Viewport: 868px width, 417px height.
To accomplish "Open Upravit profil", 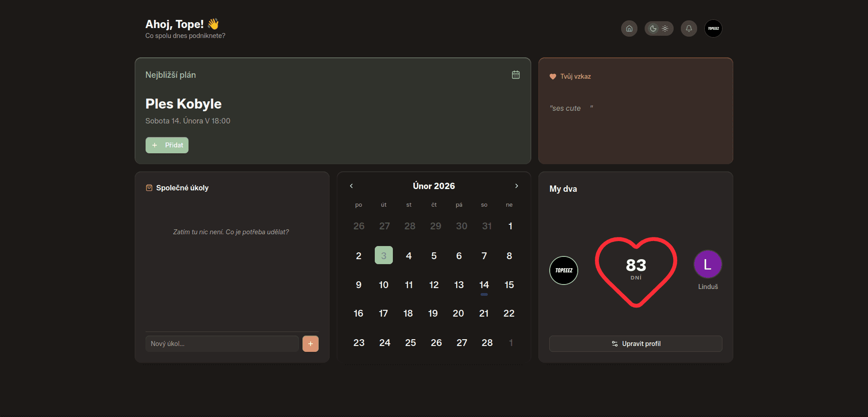I will [x=635, y=343].
